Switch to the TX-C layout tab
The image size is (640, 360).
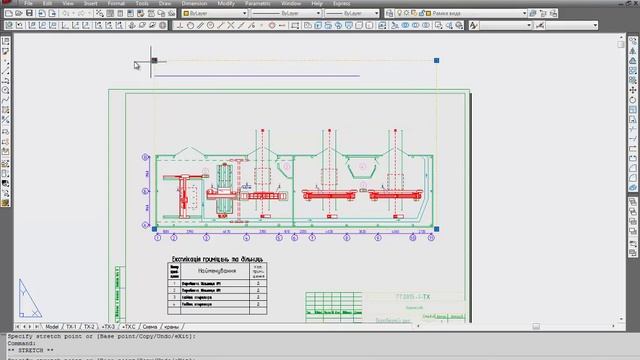pyautogui.click(x=128, y=327)
